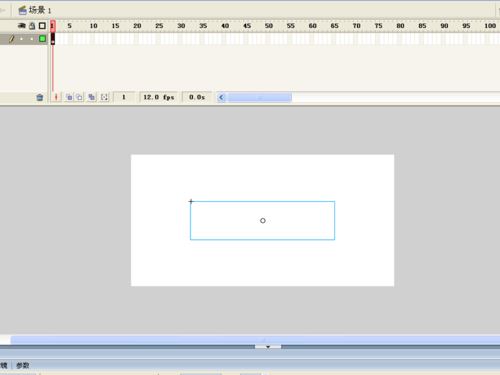Toggle show all layers as outlines square
Screen dimensions: 500x375
42,26
